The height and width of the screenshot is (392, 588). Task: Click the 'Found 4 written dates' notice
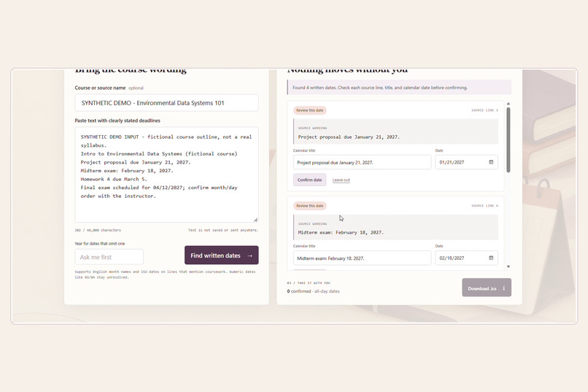pyautogui.click(x=399, y=88)
